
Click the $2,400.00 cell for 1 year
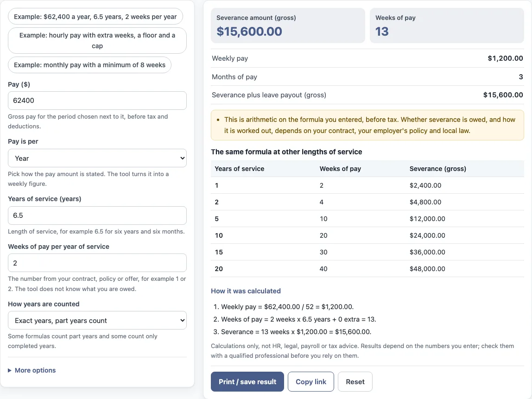[425, 185]
